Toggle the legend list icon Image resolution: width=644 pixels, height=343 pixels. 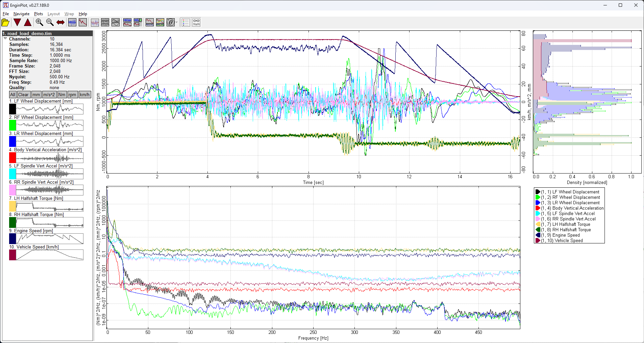point(186,22)
